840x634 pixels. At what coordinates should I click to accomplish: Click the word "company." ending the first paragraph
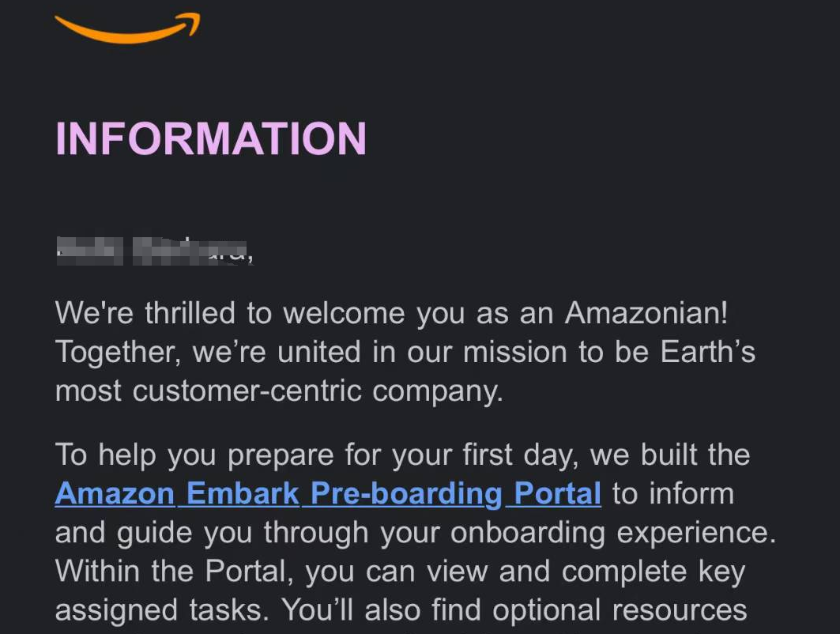(x=438, y=392)
